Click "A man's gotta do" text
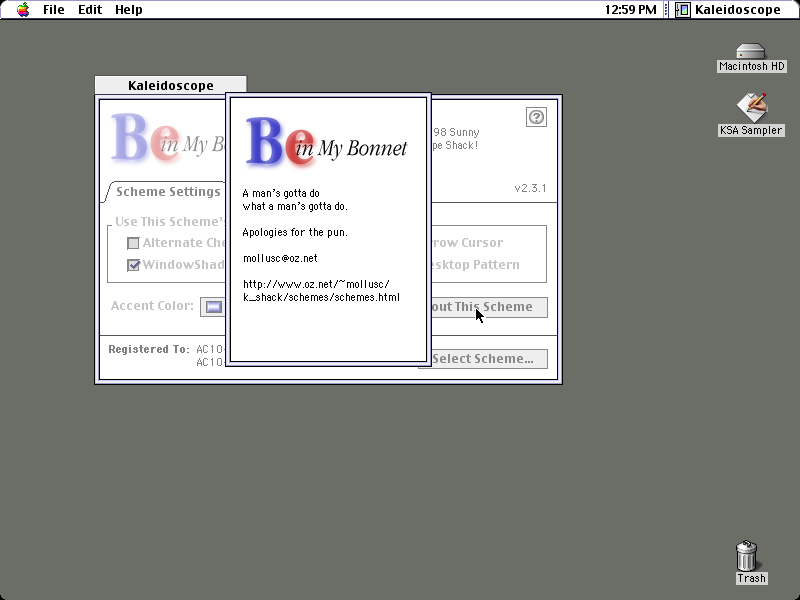Screen dimensions: 800x600 click(281, 193)
